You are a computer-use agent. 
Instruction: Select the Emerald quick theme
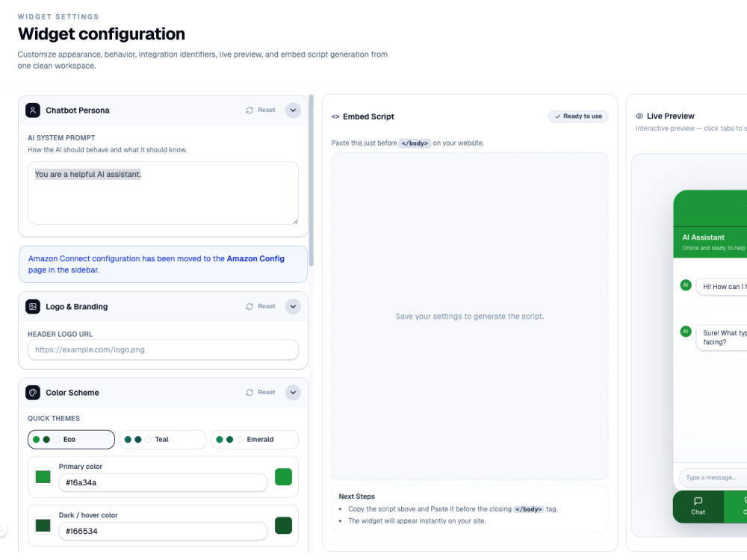(x=255, y=440)
